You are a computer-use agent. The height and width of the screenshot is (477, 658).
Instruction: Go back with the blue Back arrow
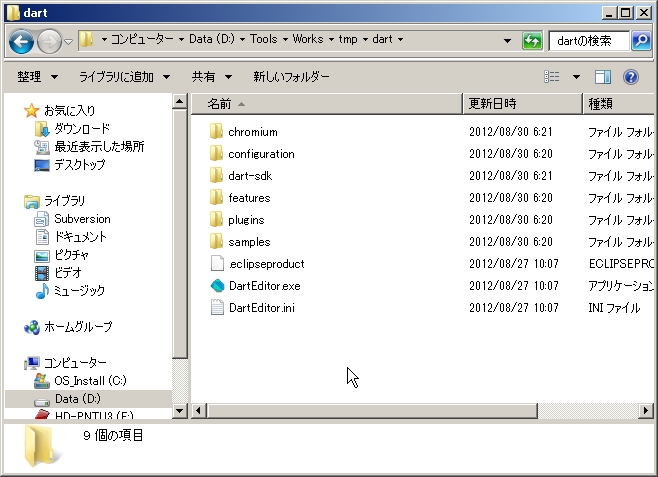point(21,41)
